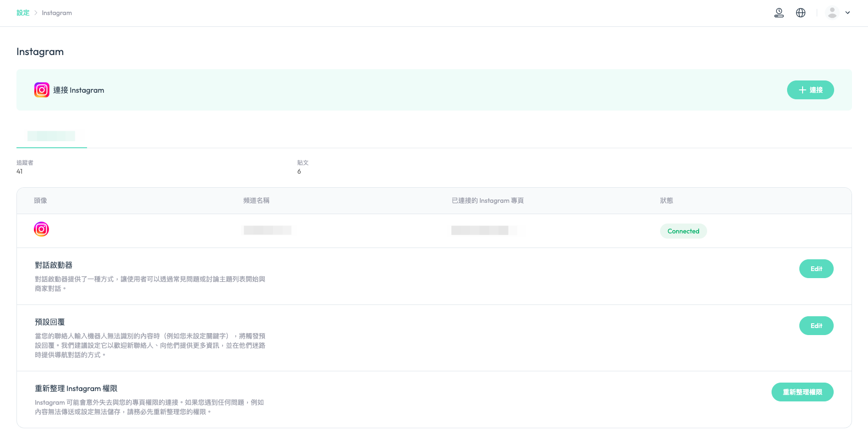Click the 連接 Instagram label

(x=79, y=90)
